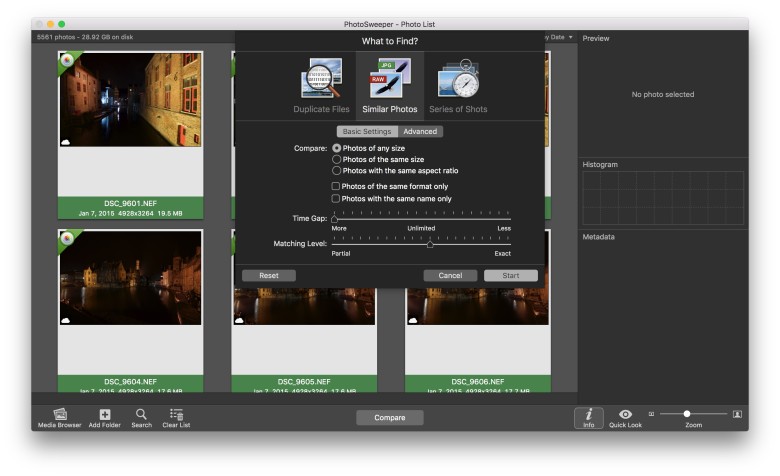
Task: Click the large thumbnail zoom icon
Action: click(737, 414)
